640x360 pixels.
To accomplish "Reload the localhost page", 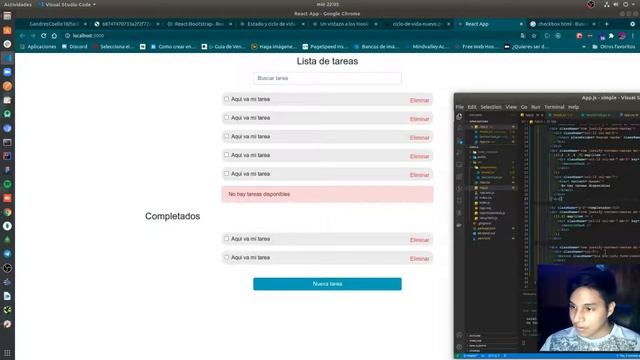I will (x=43, y=36).
